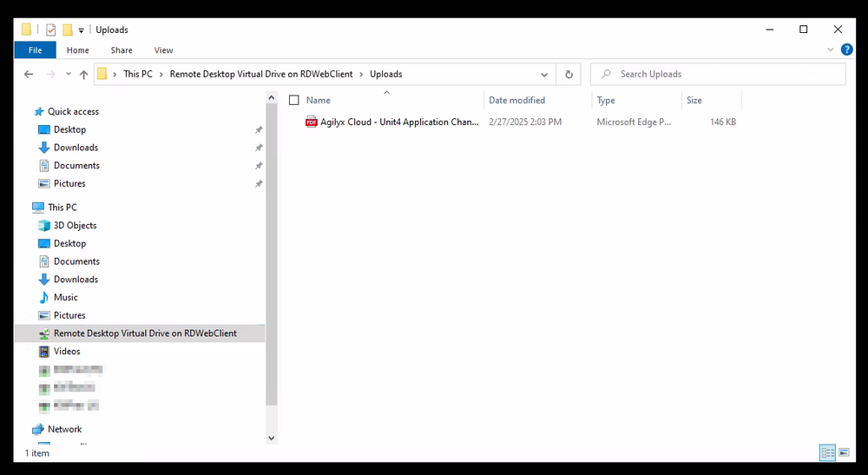Click the Back navigation arrow
This screenshot has width=868, height=475.
(x=29, y=75)
